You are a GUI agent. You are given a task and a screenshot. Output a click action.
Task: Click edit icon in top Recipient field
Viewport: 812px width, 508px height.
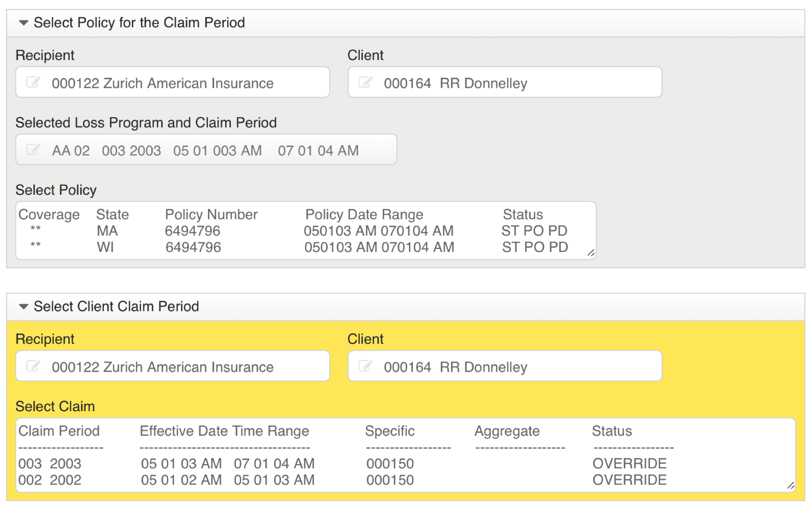pos(33,82)
